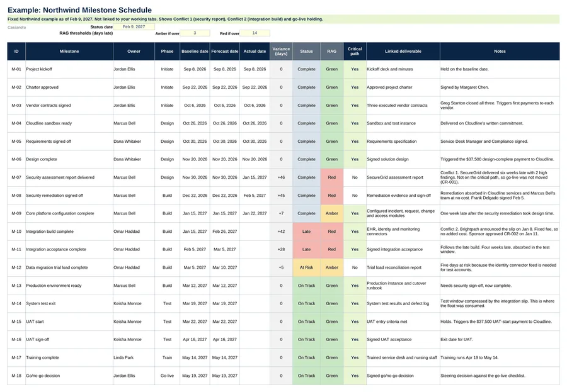Select actual date Jan 15, 2027
The image size is (567, 392).
point(255,177)
